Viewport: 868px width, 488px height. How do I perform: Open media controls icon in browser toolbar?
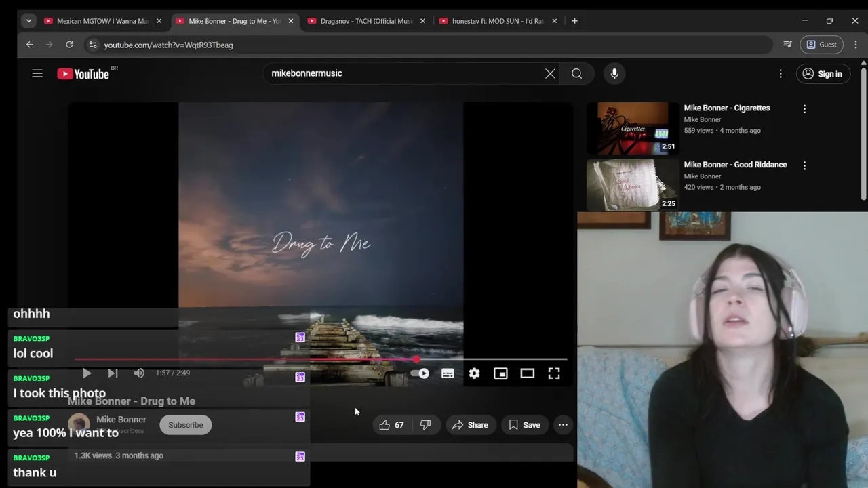pyautogui.click(x=787, y=45)
